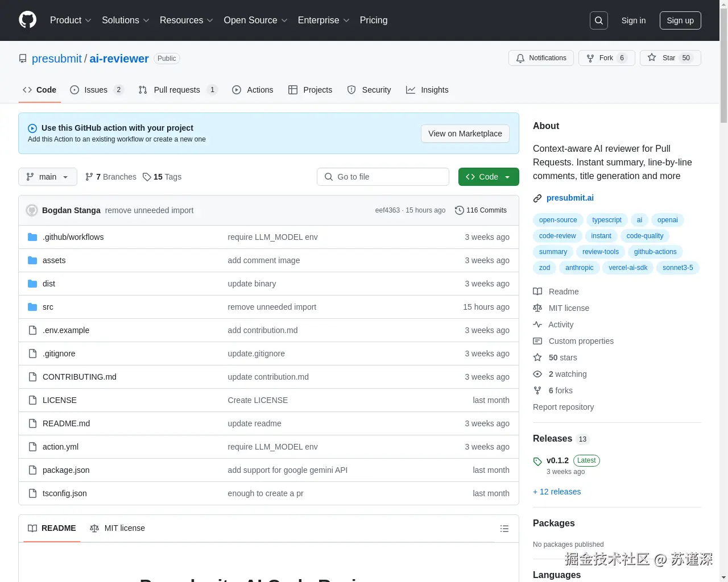Image resolution: width=728 pixels, height=582 pixels.
Task: Switch to the Pull requests tab
Action: click(x=177, y=90)
